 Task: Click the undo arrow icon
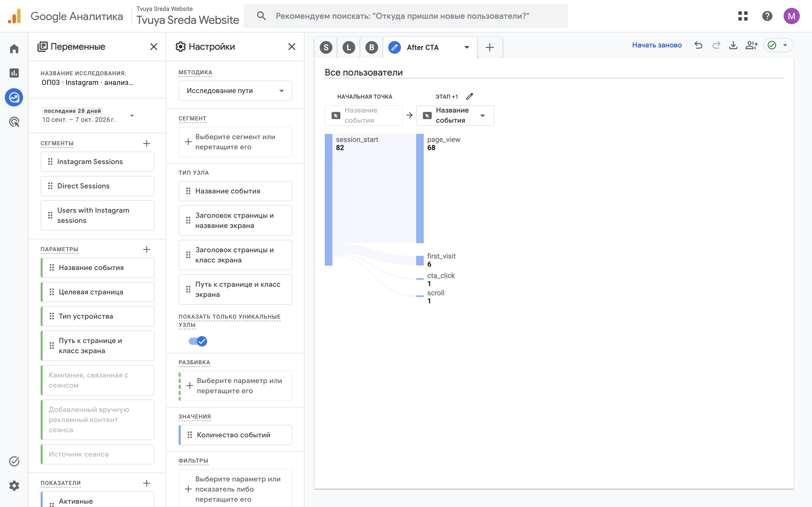click(x=698, y=45)
